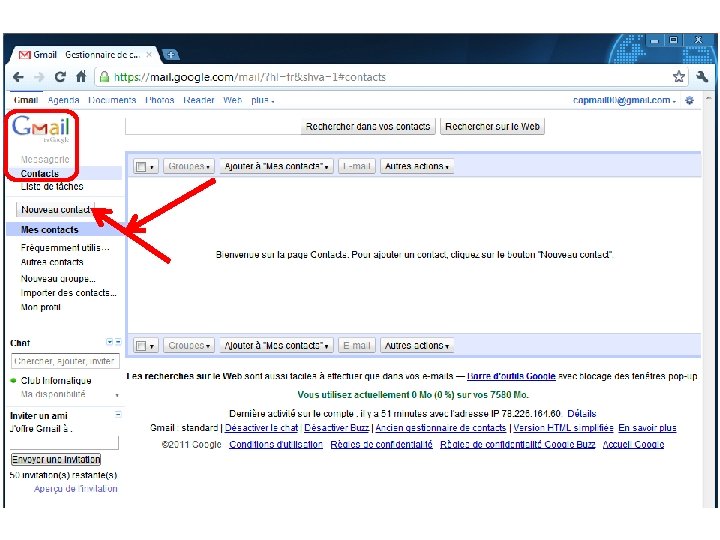Open Documents in top bar
The height and width of the screenshot is (540, 720).
click(112, 100)
